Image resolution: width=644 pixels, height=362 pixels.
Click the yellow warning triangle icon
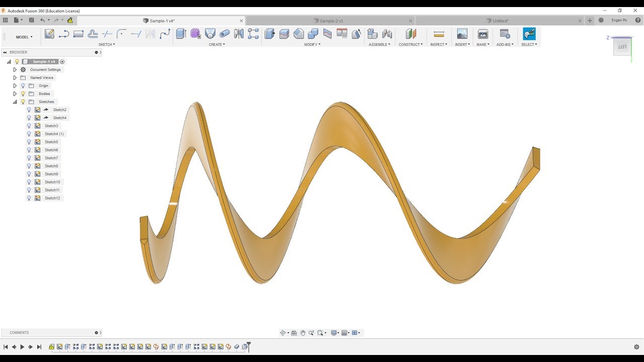(x=70, y=20)
